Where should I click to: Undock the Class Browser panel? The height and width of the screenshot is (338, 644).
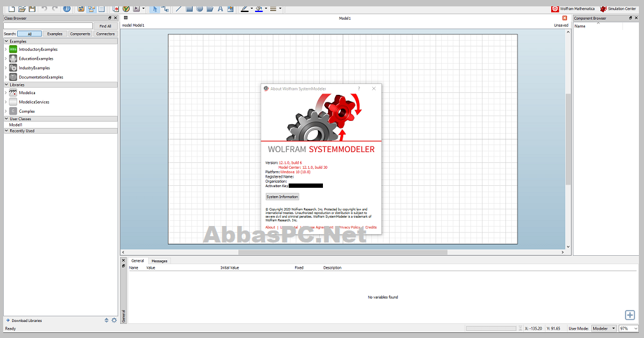click(109, 18)
